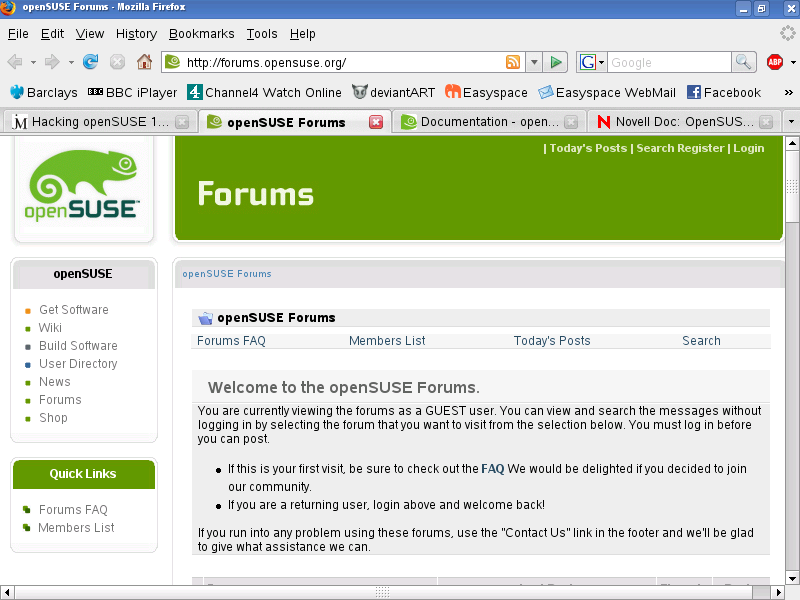Switch to Hacking openSUSE tab

(x=99, y=122)
